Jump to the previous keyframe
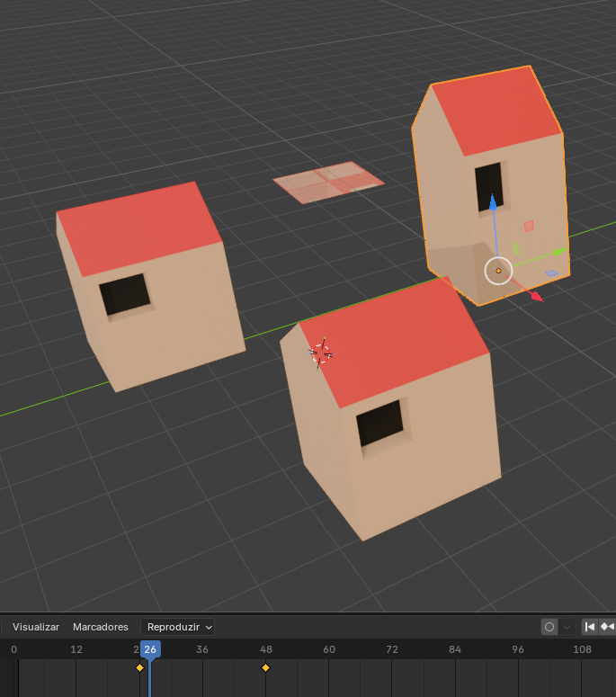 point(607,627)
